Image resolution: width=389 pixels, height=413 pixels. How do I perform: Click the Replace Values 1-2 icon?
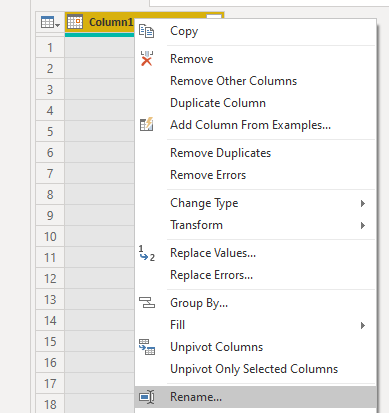click(147, 253)
